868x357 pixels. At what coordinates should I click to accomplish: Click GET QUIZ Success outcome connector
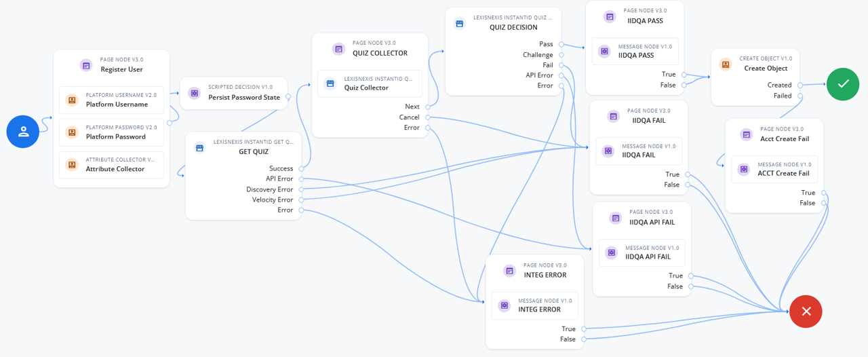point(301,168)
